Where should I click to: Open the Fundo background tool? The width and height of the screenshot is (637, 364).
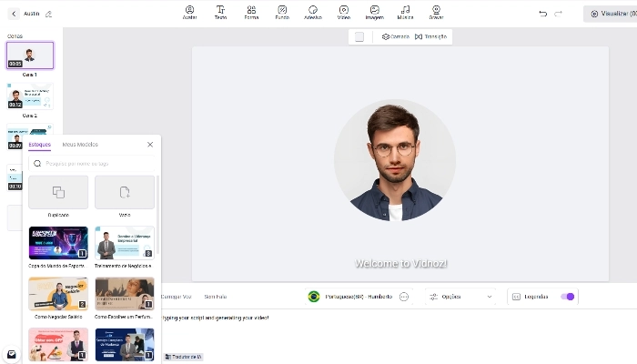[282, 13]
